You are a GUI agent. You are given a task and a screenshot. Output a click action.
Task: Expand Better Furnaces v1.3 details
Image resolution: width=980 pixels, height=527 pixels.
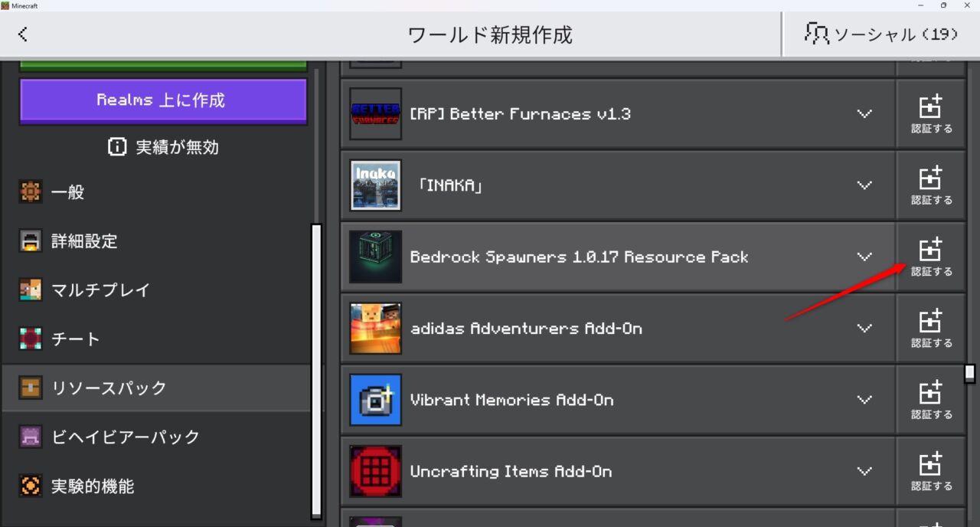(x=864, y=113)
